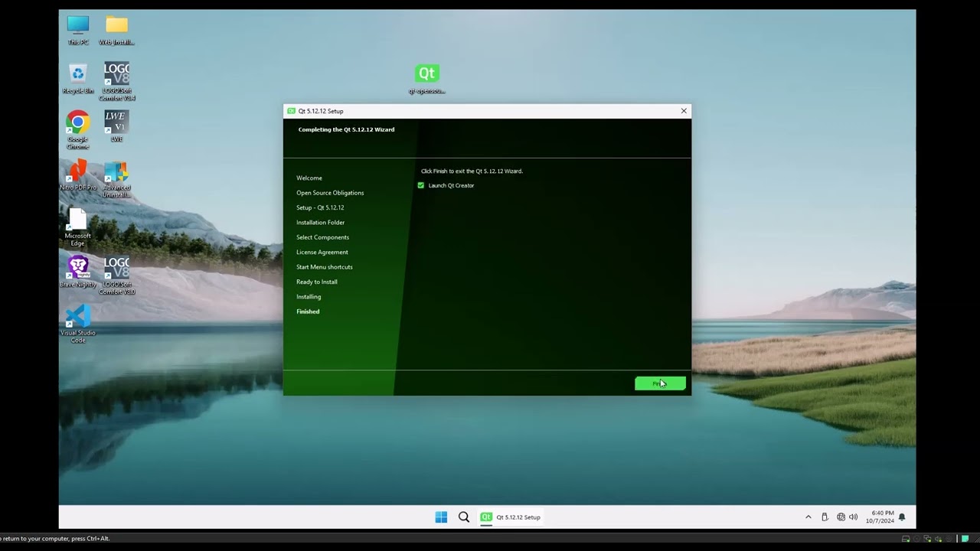Image resolution: width=980 pixels, height=551 pixels.
Task: Open the Windows Start menu
Action: (x=441, y=517)
